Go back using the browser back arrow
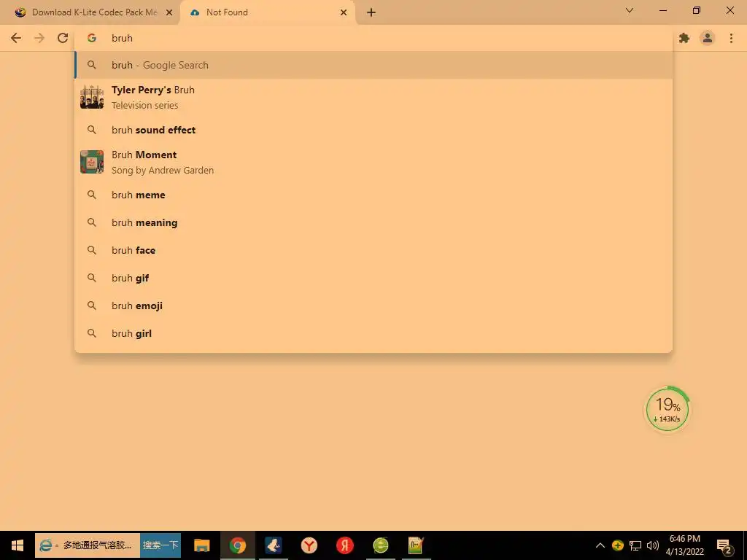This screenshot has height=560, width=747. point(16,38)
